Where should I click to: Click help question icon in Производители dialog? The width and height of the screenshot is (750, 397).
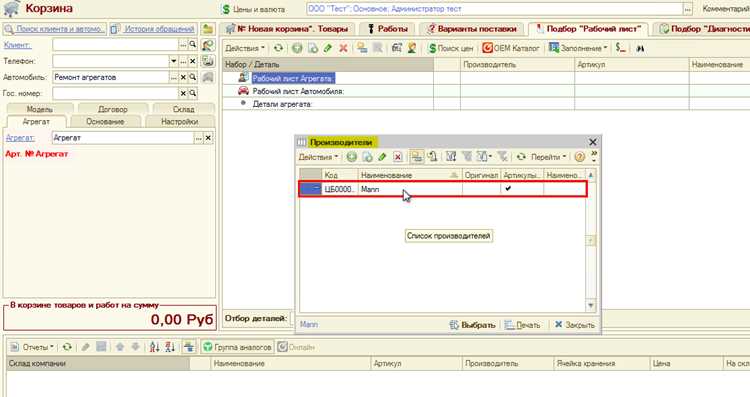(x=579, y=157)
